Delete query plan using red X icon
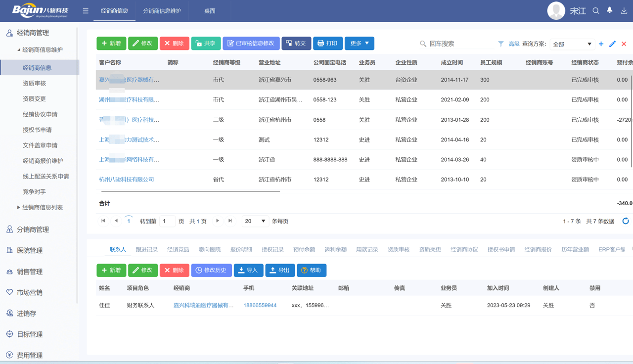 [x=623, y=44]
